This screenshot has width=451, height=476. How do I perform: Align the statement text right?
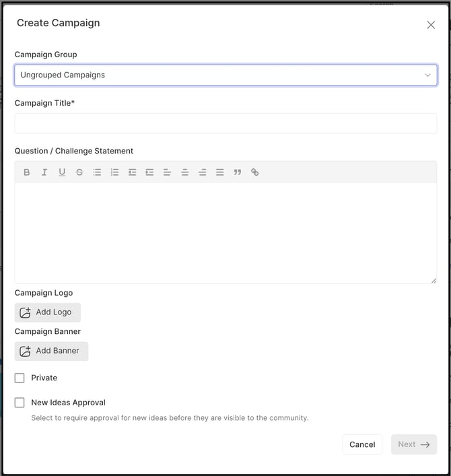click(202, 172)
